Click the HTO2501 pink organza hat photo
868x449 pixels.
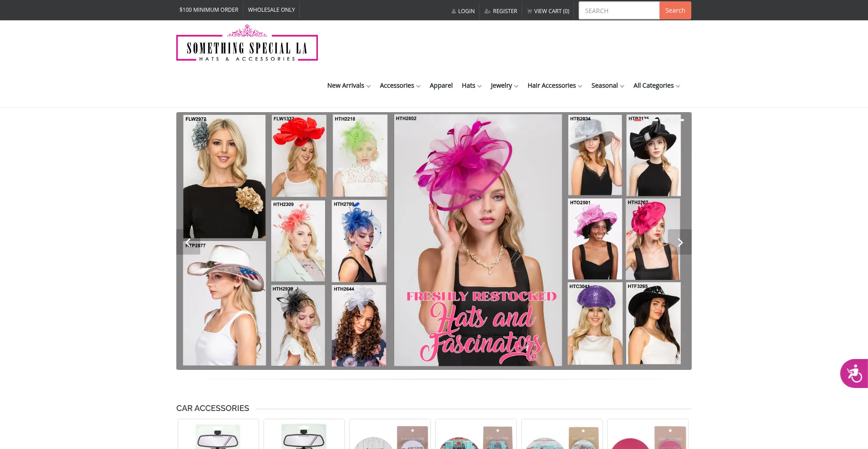click(595, 239)
